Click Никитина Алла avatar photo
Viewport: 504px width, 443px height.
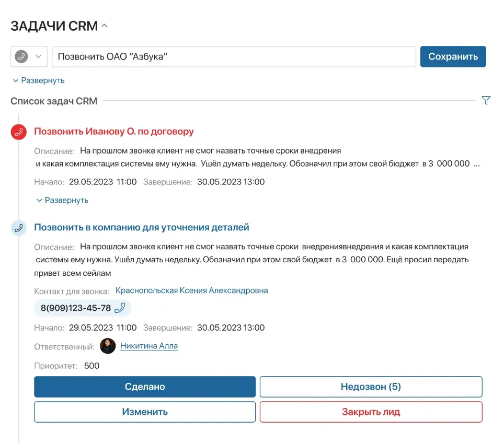108,346
